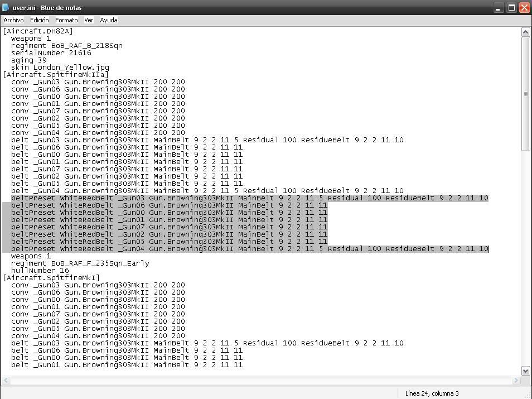Open the Archivo menu

[x=13, y=21]
